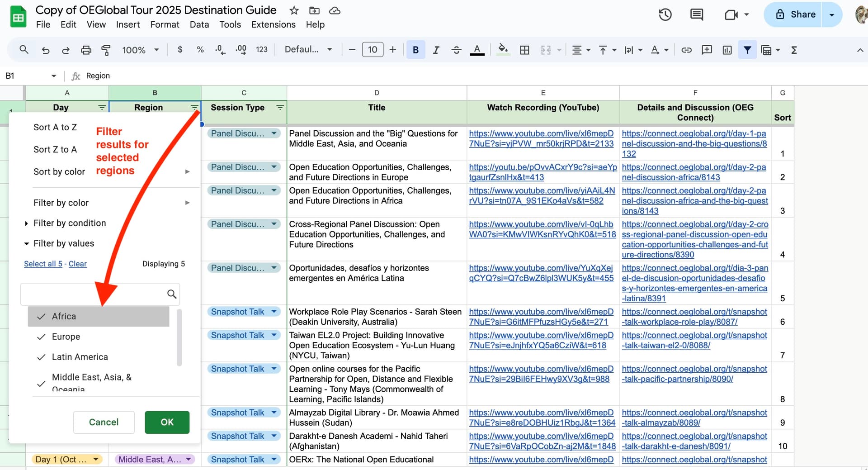This screenshot has width=868, height=470.
Task: Toggle the filter funnel icon in toolbar
Action: (747, 50)
